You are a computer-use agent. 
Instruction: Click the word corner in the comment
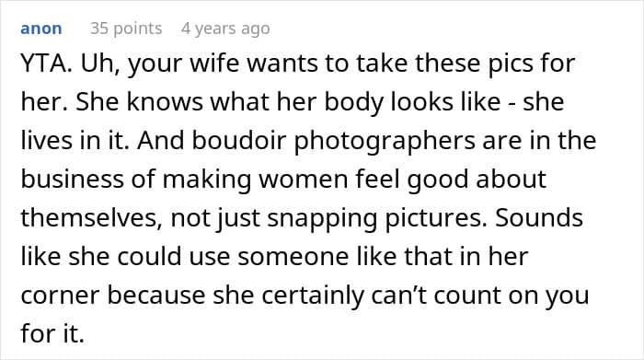[x=60, y=296]
